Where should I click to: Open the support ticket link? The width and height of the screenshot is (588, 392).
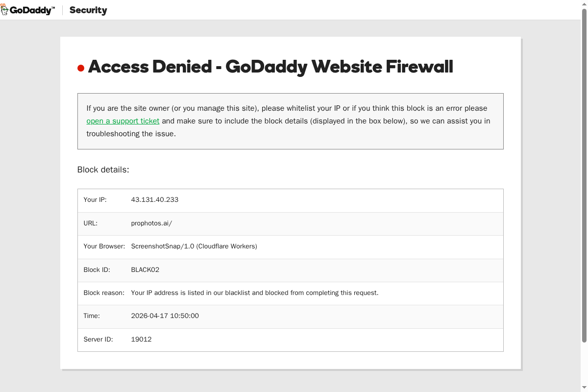123,121
